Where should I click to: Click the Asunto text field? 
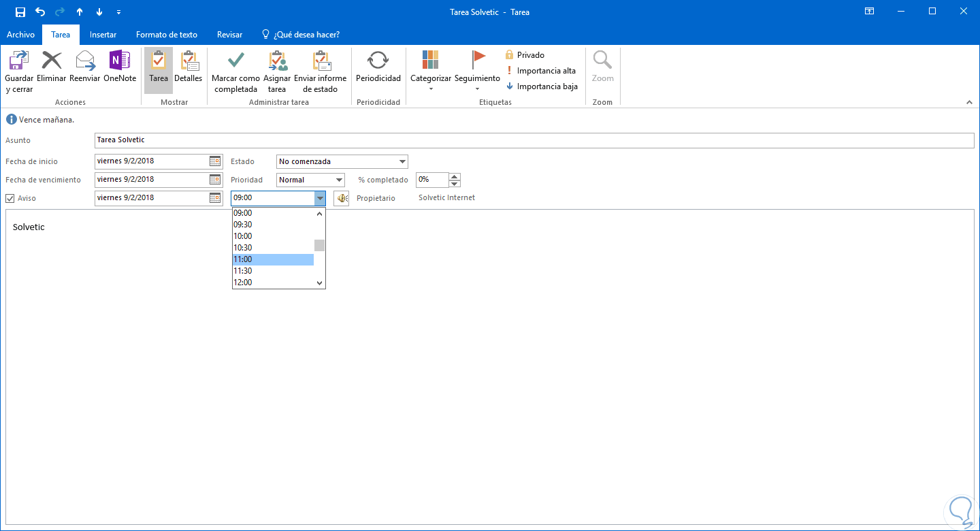(534, 140)
